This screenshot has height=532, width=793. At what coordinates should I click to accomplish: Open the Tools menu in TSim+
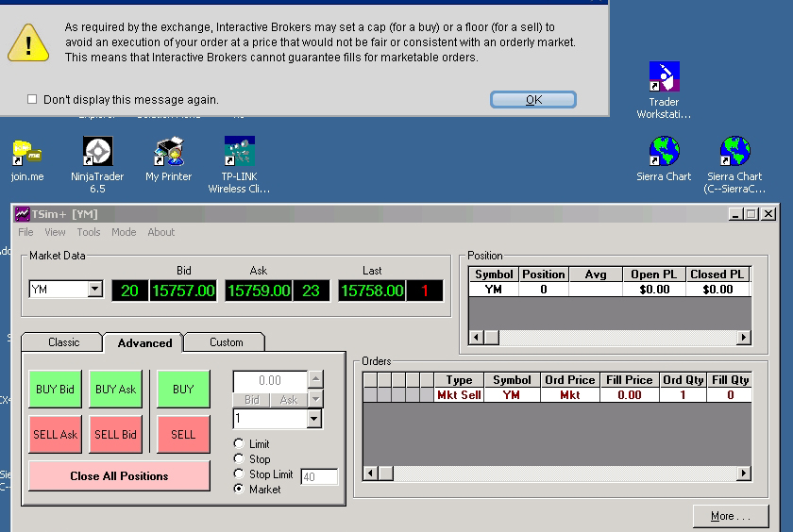(89, 232)
